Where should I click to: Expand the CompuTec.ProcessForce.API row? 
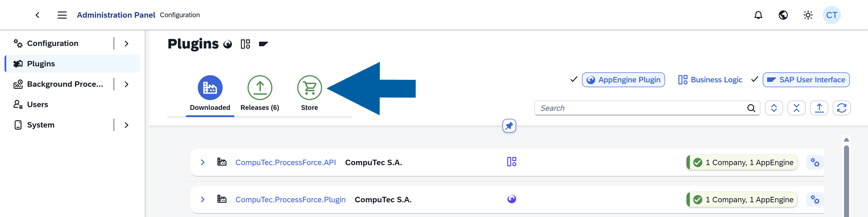pyautogui.click(x=203, y=162)
